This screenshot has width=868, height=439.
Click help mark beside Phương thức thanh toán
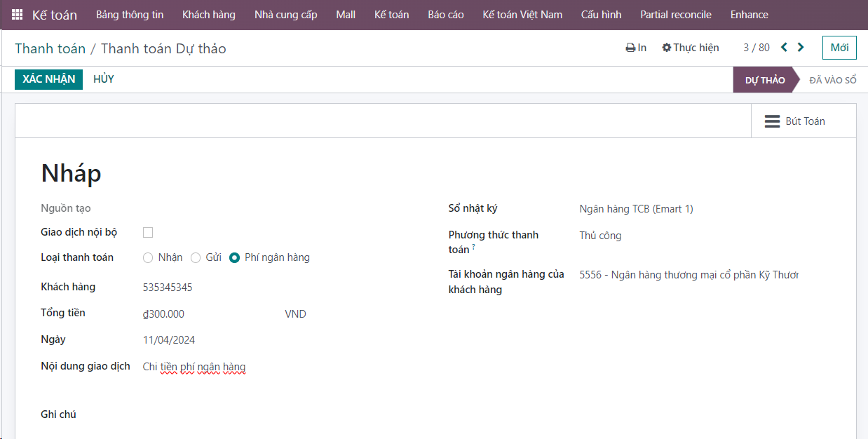click(x=473, y=247)
